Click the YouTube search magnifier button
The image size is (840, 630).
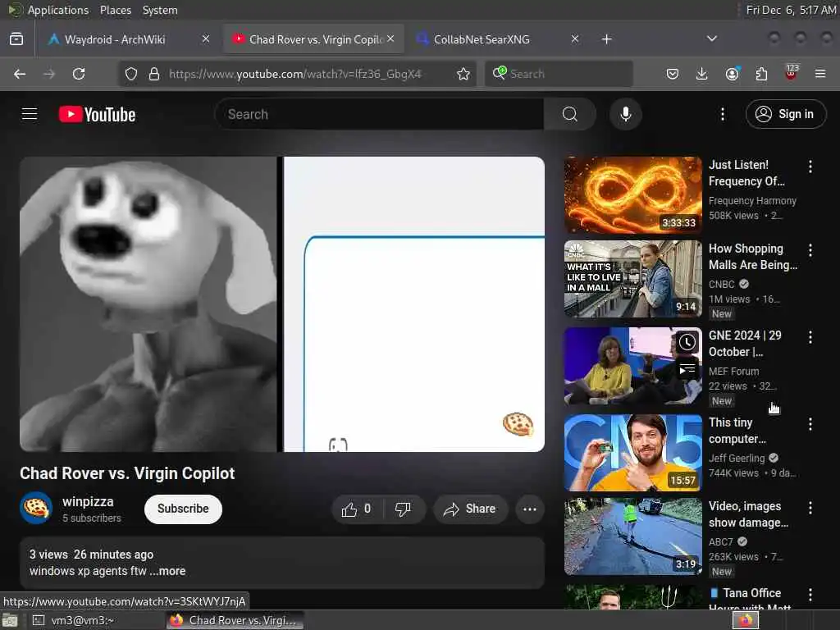pyautogui.click(x=570, y=114)
